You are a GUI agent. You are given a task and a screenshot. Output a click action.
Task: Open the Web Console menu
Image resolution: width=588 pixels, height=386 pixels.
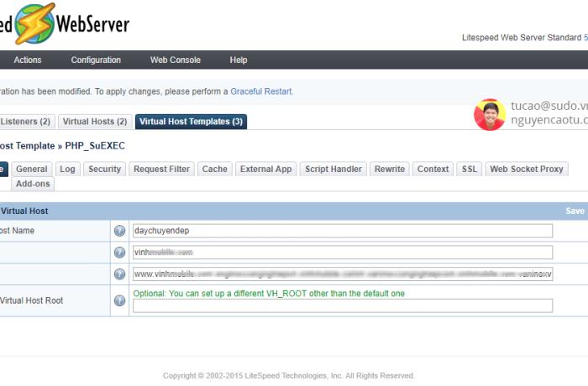[x=175, y=60]
